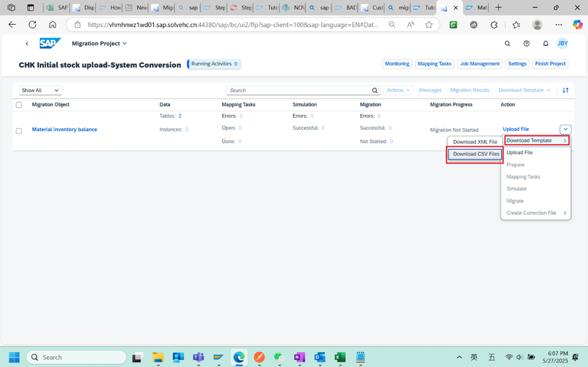The width and height of the screenshot is (588, 367).
Task: Open JBY user profile avatar
Action: coord(563,43)
